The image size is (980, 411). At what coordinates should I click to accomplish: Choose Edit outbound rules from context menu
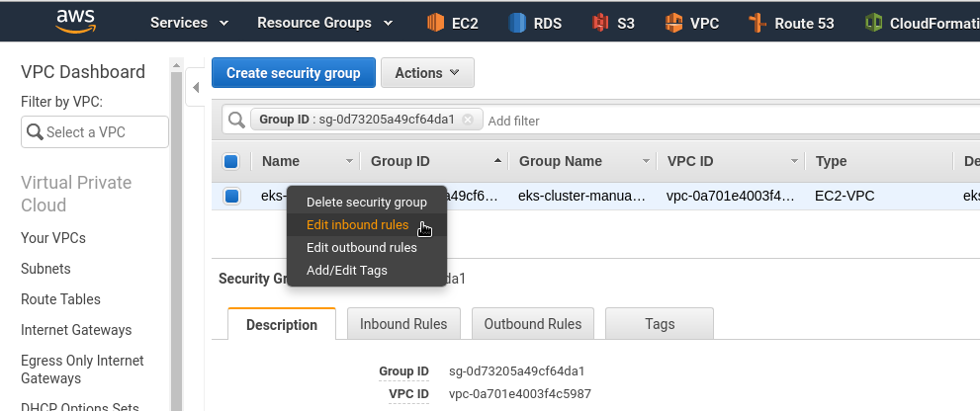(x=366, y=248)
